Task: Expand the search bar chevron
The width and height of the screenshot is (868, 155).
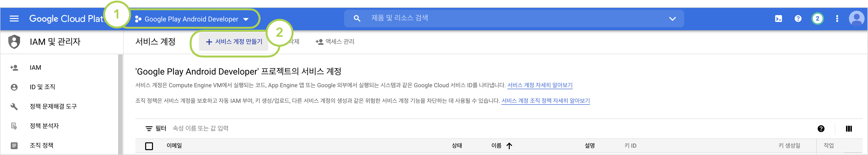Action: click(672, 19)
